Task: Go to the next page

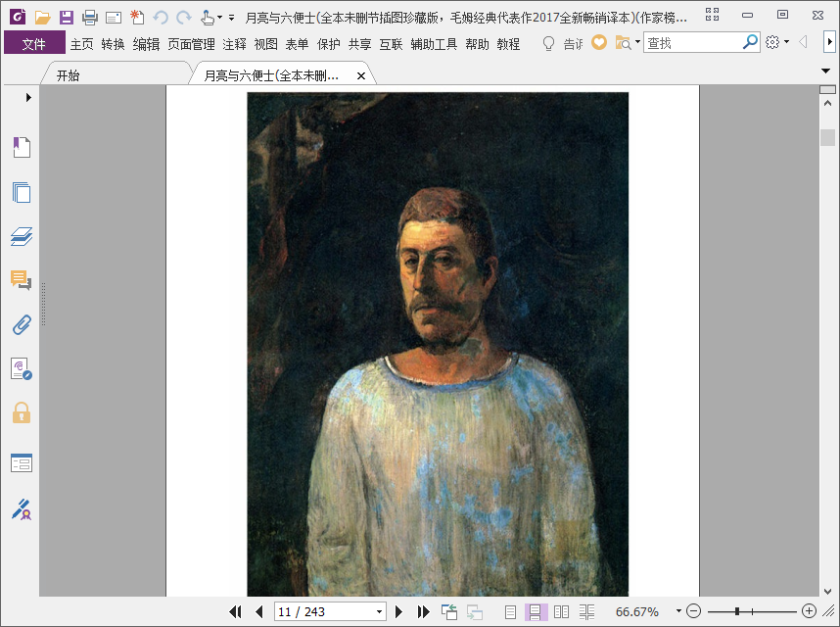Action: (x=398, y=611)
